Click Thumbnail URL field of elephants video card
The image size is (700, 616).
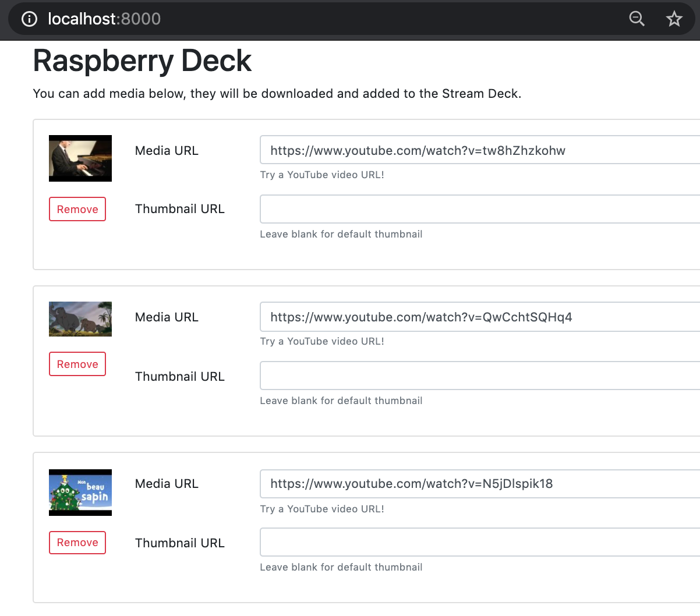(480, 376)
